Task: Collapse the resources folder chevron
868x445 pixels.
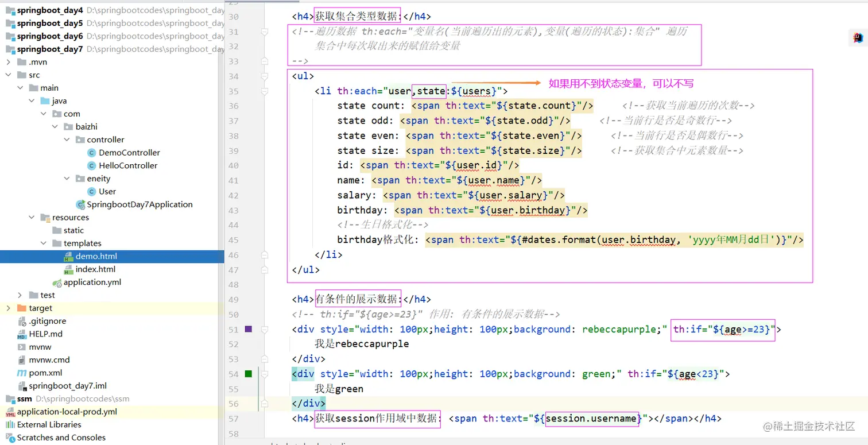Action: pyautogui.click(x=32, y=218)
